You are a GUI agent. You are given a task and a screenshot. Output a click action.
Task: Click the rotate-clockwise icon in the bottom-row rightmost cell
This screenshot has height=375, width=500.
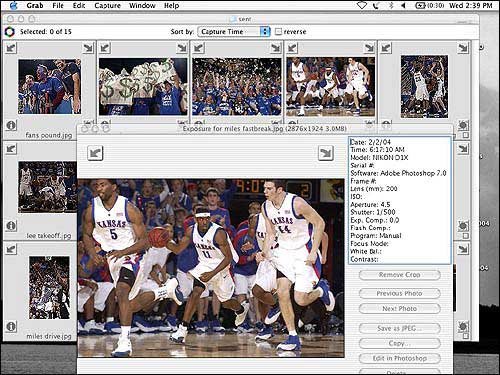pos(463,249)
